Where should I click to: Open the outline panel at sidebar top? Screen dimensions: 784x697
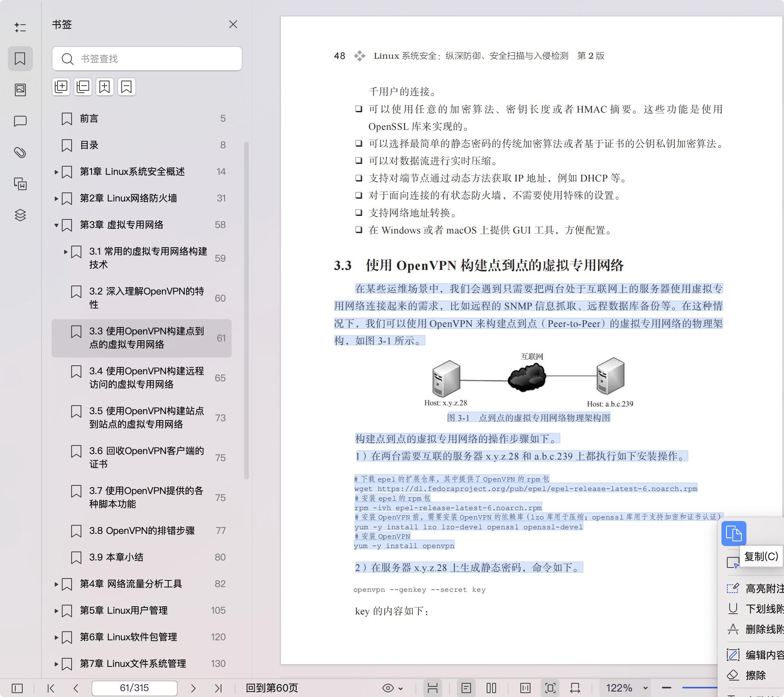coord(20,27)
